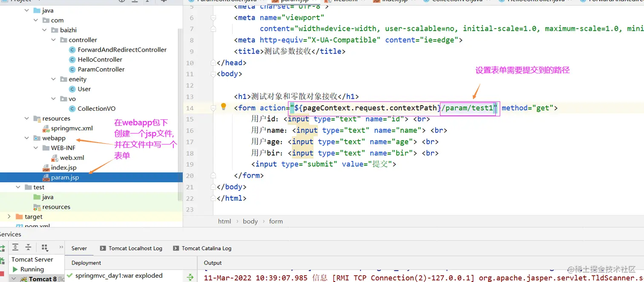This screenshot has width=644, height=282.
Task: Collapse the form block at line 14
Action: coord(213,108)
